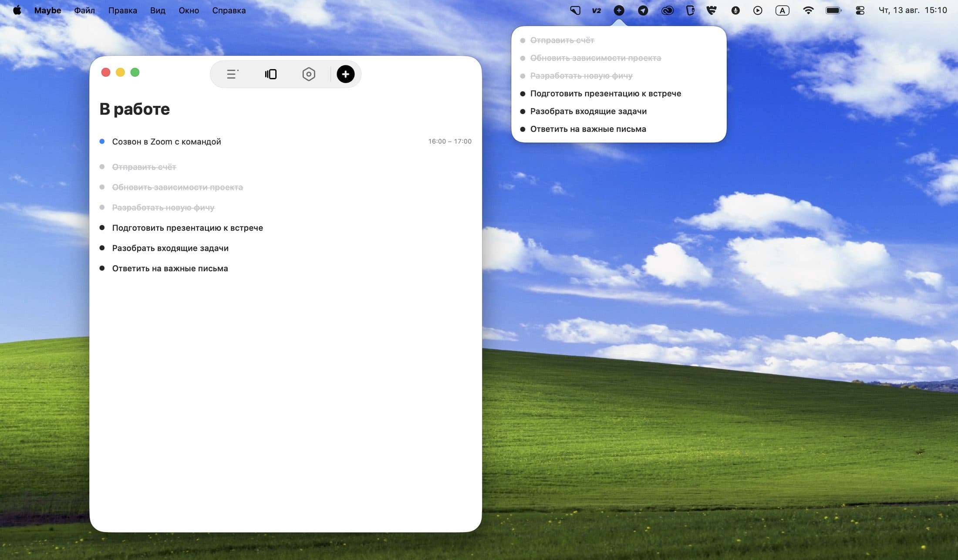The image size is (958, 560).
Task: Select 'Обновить зависимости проекта' in popover
Action: 595,58
